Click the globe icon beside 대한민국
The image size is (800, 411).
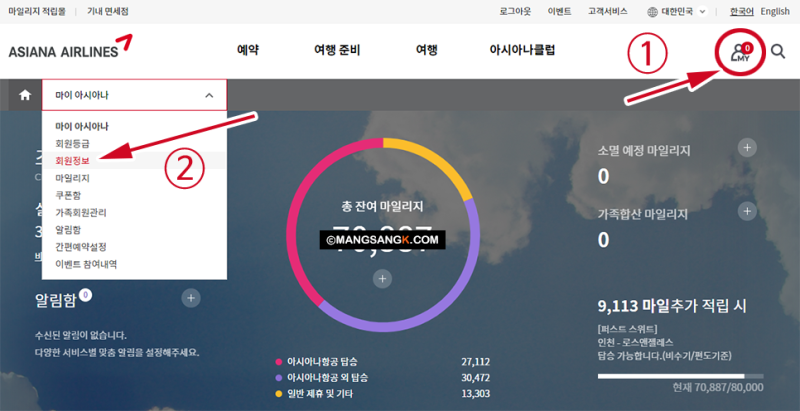[652, 12]
